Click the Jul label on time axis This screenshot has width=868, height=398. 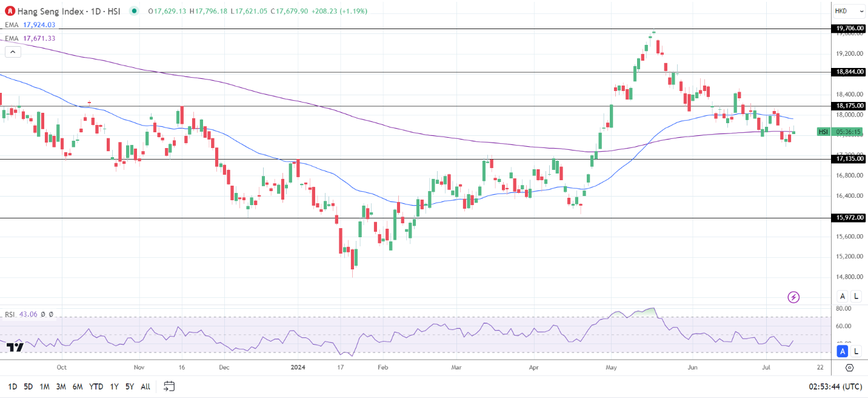(766, 368)
